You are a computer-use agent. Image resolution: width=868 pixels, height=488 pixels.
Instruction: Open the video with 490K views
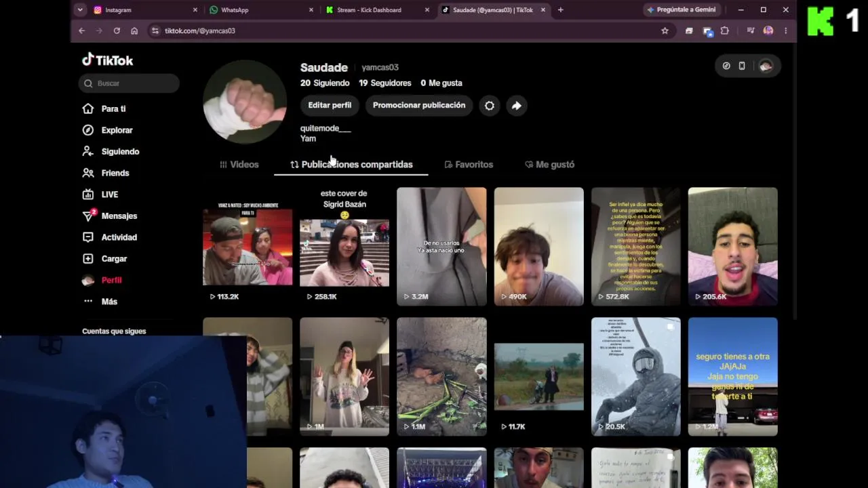pyautogui.click(x=538, y=247)
